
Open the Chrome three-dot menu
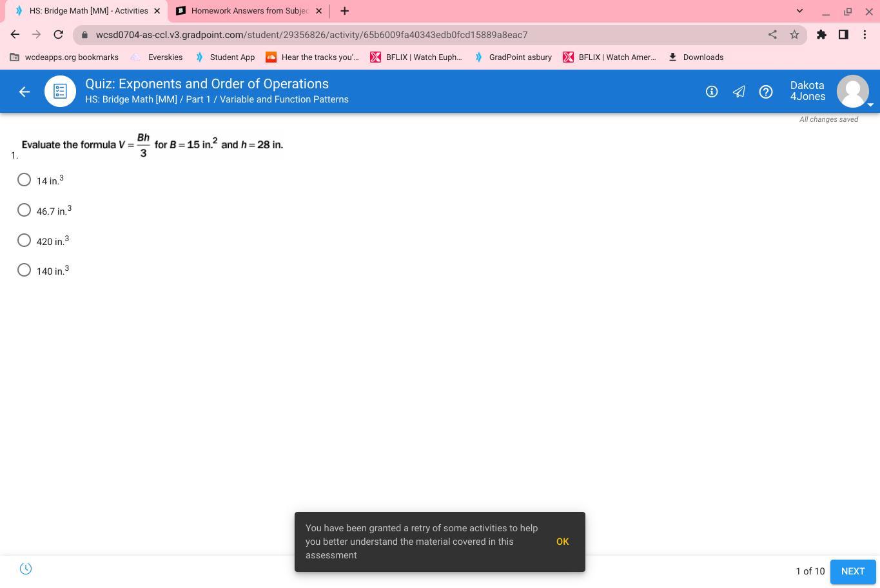[x=865, y=35]
